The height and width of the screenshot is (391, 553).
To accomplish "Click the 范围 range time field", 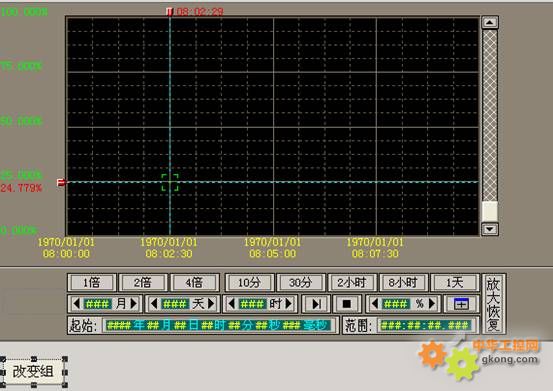I will pos(426,325).
